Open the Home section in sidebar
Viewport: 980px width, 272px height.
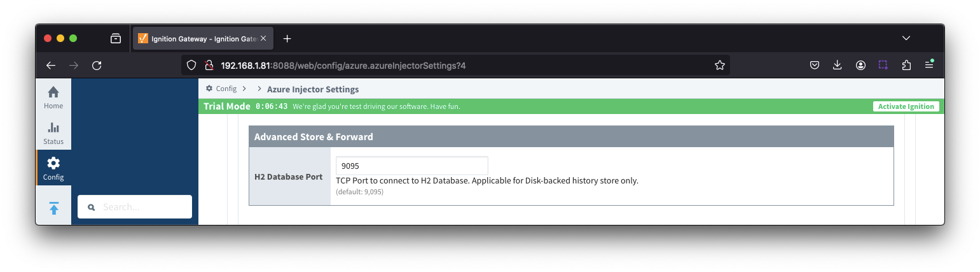point(53,97)
